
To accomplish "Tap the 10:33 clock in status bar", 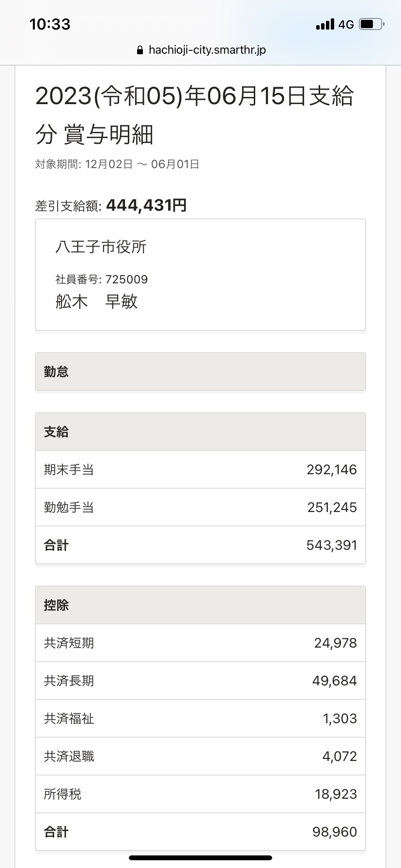I will 50,24.
